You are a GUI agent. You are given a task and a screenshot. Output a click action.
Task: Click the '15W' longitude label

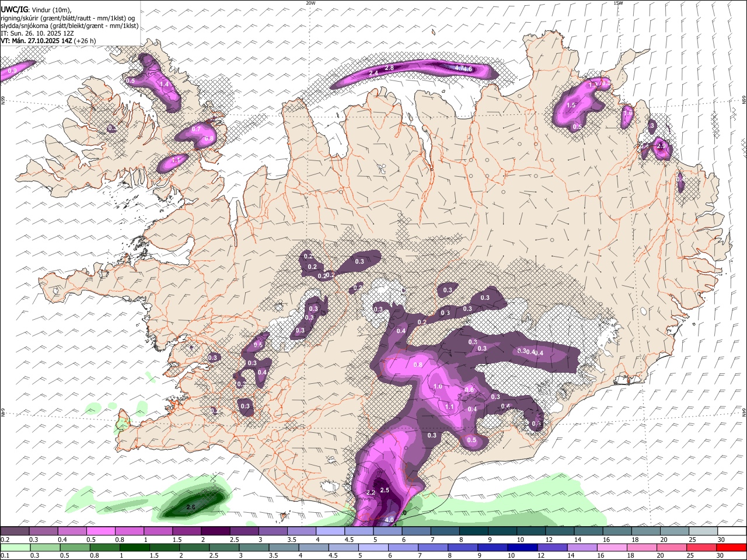tap(618, 3)
